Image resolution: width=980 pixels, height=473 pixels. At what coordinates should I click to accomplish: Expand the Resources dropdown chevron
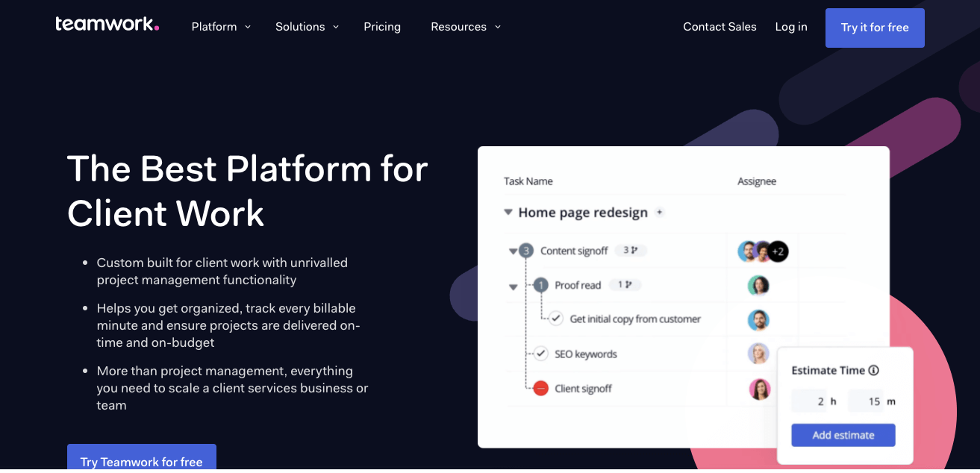pos(498,27)
